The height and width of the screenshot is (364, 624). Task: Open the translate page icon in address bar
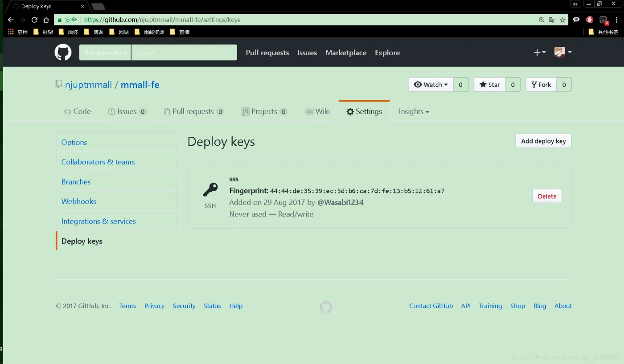point(552,20)
